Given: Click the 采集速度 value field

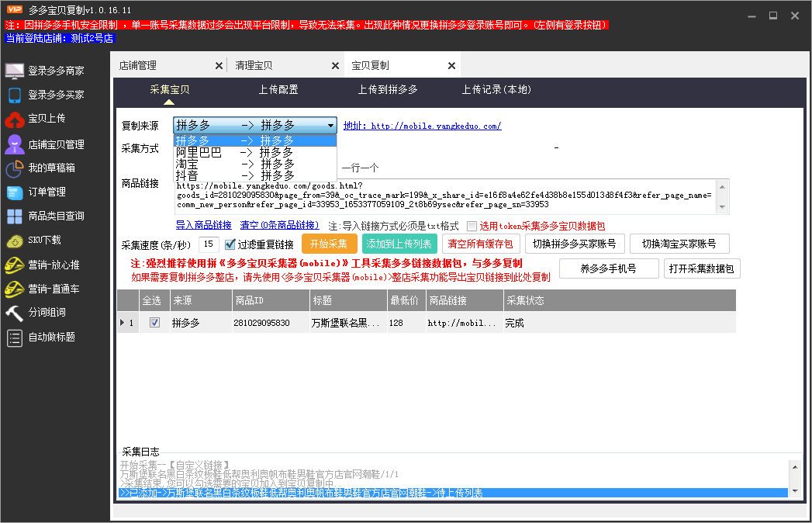Looking at the screenshot, I should (x=209, y=244).
